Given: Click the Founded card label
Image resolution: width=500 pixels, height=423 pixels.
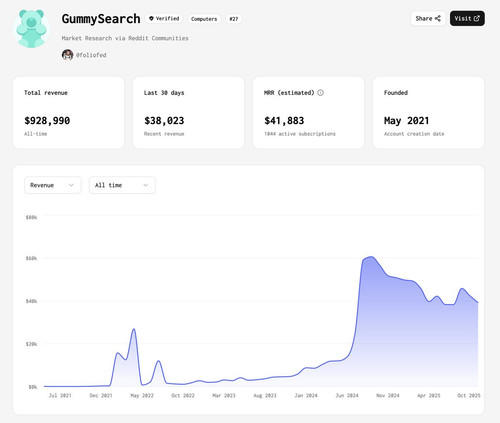Looking at the screenshot, I should [396, 93].
